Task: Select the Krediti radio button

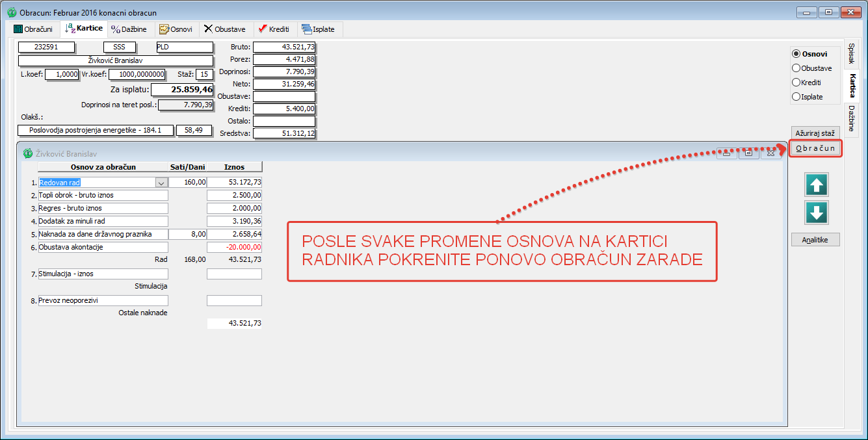Action: click(x=796, y=83)
